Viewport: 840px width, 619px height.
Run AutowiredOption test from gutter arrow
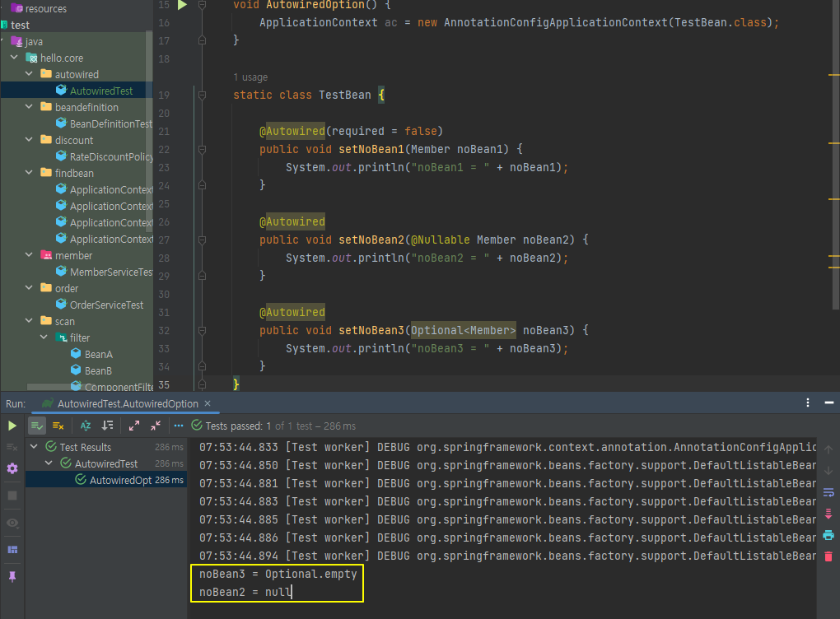click(x=182, y=6)
